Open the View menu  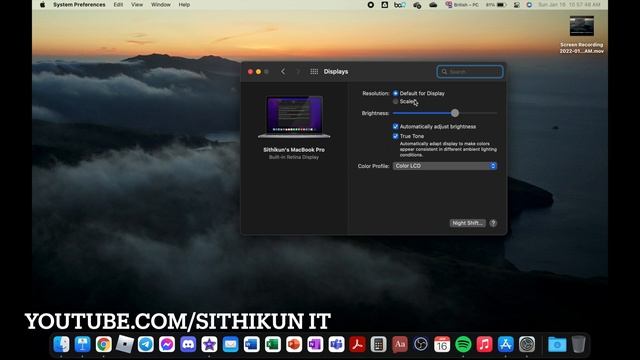(x=137, y=4)
